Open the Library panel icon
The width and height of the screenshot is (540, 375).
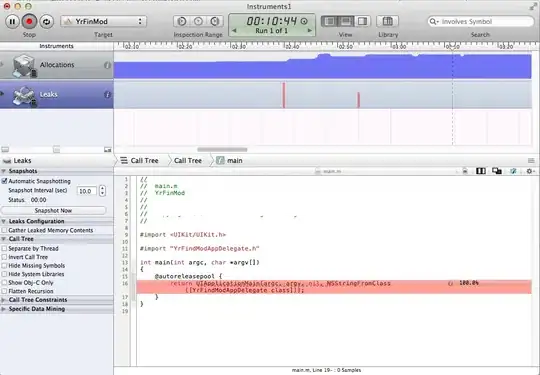(x=387, y=21)
